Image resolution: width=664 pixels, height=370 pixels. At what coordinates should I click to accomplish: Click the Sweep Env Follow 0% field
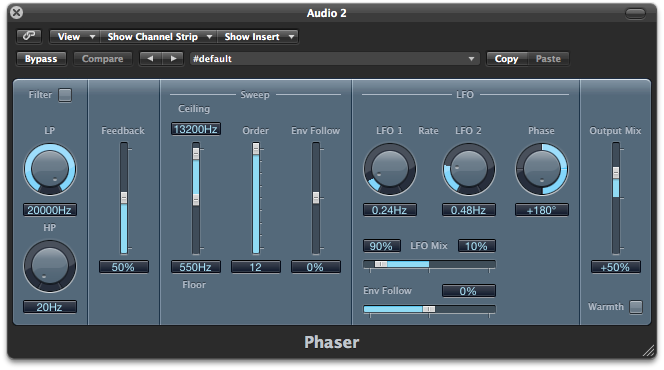tap(316, 267)
